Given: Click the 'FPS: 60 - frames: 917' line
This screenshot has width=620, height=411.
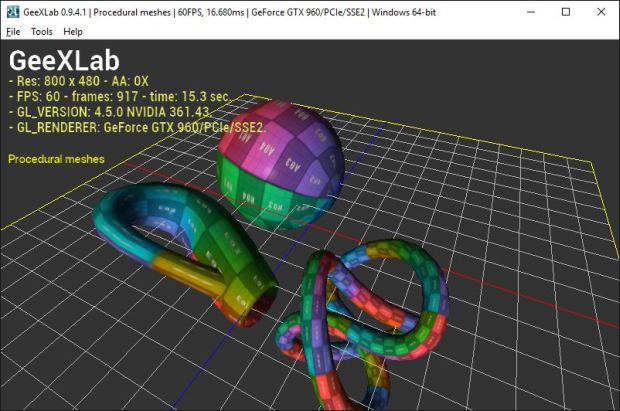Looking at the screenshot, I should tap(119, 97).
